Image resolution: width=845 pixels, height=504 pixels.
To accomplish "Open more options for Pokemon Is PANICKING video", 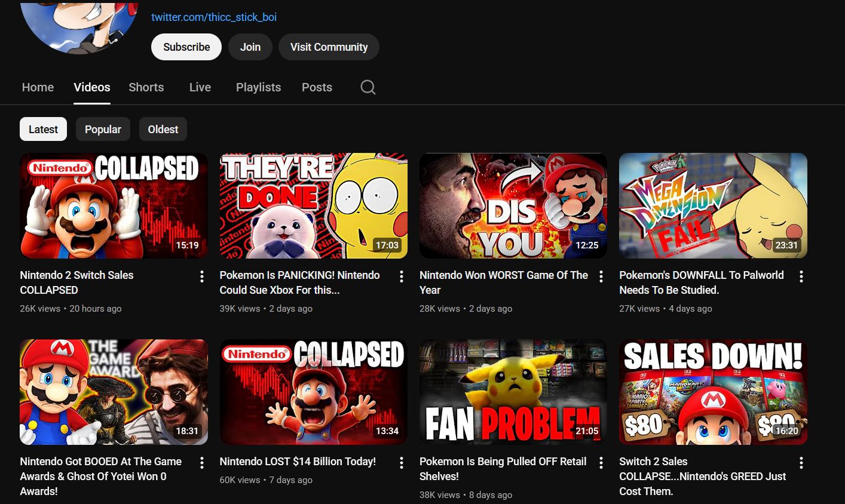I will [402, 276].
